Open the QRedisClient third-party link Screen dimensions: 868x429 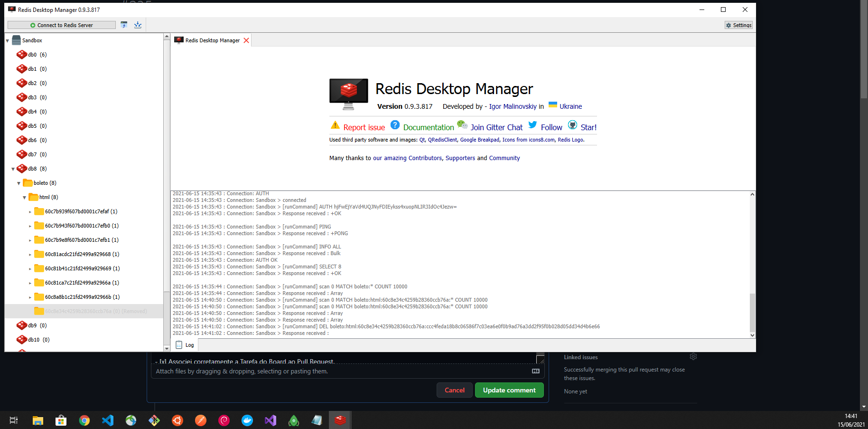point(442,140)
